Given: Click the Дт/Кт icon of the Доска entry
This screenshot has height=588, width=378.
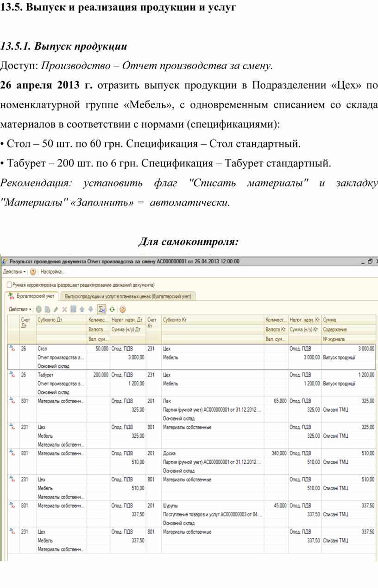Looking at the screenshot, I should point(12,453).
